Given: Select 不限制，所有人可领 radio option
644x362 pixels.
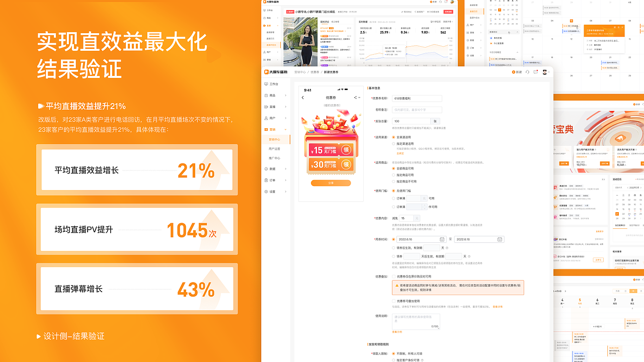Looking at the screenshot, I should coord(393,353).
